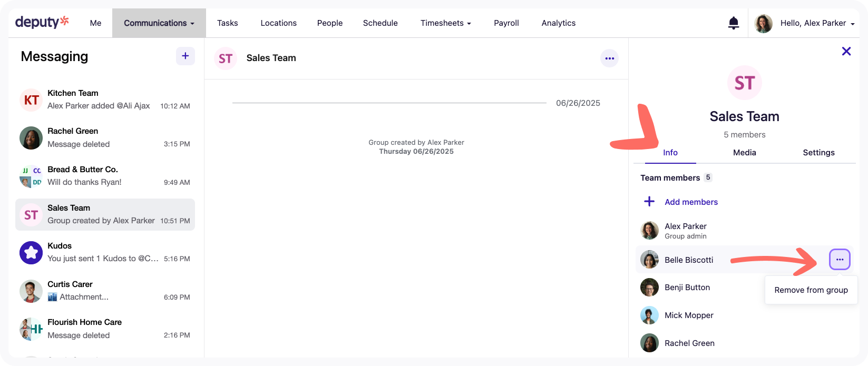The image size is (868, 366).
Task: Expand the Timesheets dropdown menu
Action: 445,23
